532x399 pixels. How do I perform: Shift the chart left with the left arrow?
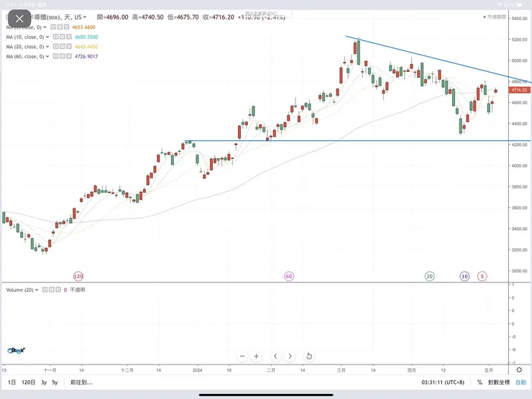click(275, 357)
